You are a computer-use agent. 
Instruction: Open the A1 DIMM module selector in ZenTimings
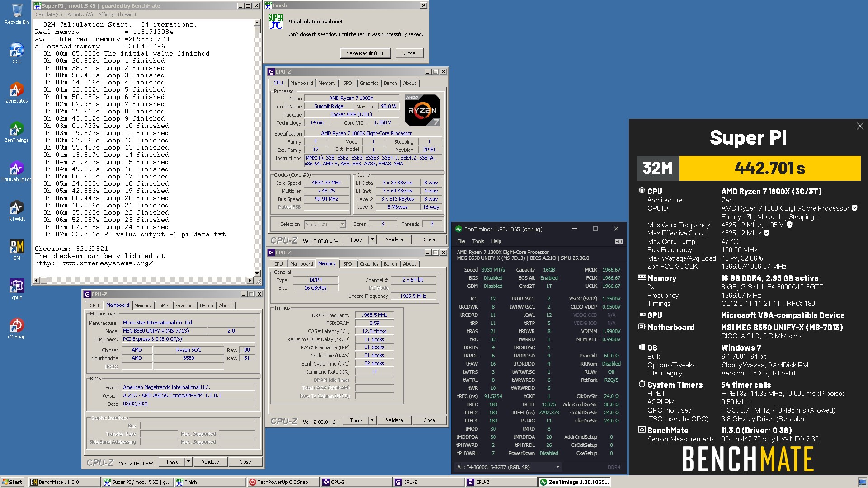[x=508, y=467]
